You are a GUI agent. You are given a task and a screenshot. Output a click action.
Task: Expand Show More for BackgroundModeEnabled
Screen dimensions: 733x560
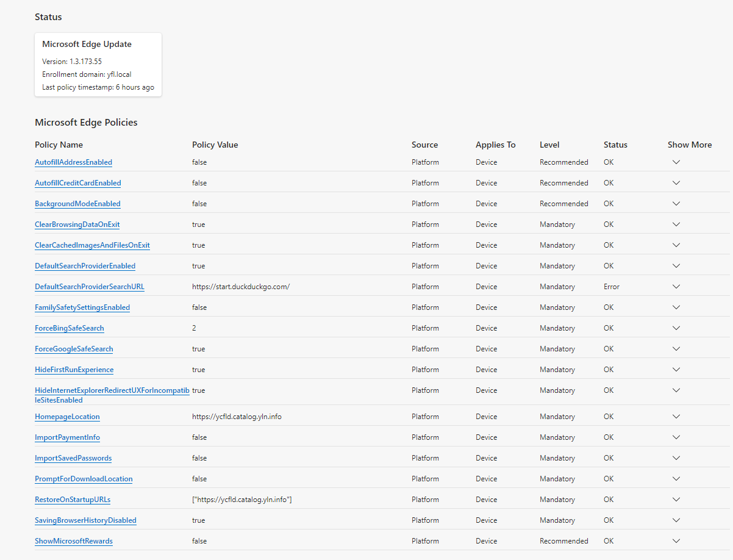[x=676, y=204]
